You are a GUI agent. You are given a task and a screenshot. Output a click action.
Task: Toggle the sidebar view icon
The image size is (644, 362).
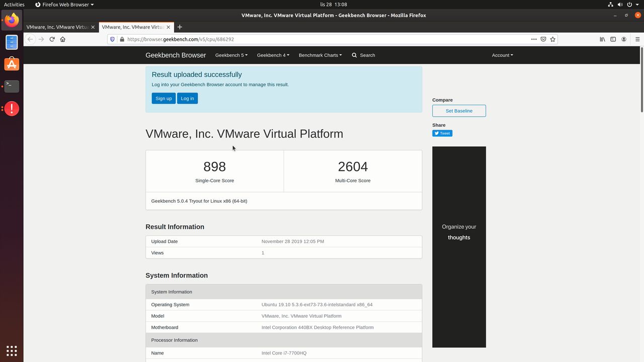(x=613, y=39)
